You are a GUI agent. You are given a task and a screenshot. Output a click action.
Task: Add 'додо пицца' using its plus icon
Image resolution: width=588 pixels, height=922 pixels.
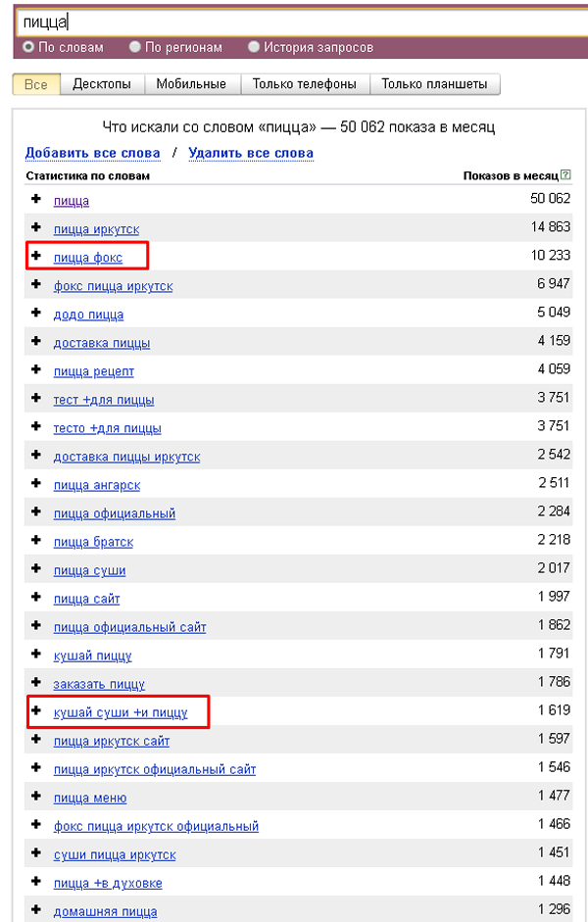pyautogui.click(x=36, y=314)
